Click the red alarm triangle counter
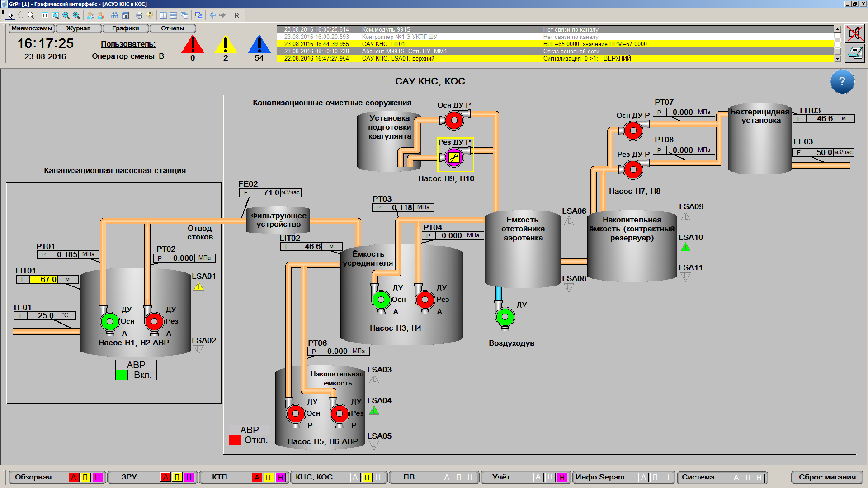Screen dimensions: 868x488 tap(193, 45)
